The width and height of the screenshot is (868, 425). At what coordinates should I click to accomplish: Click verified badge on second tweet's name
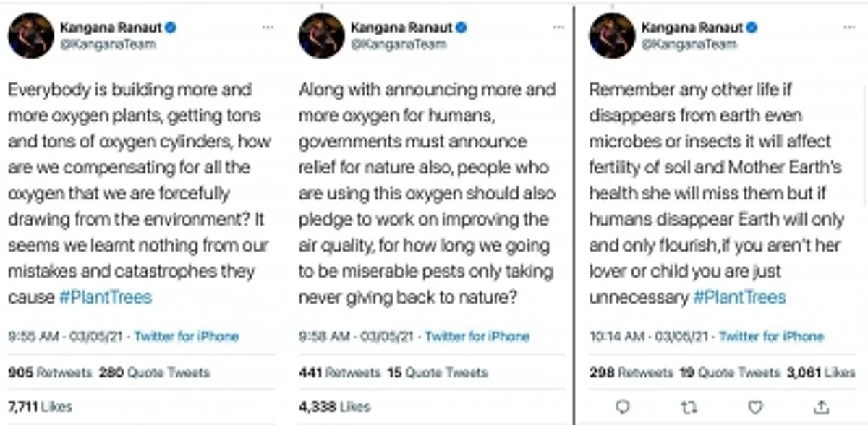(461, 27)
